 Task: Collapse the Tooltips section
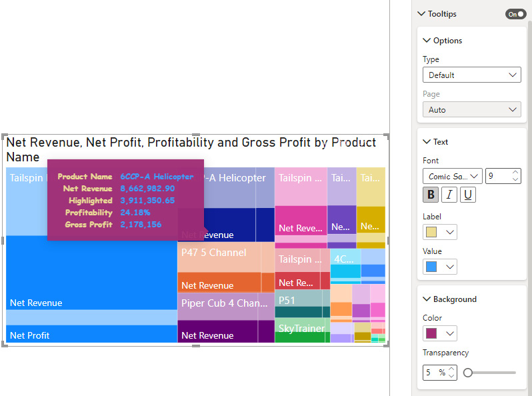[x=421, y=14]
